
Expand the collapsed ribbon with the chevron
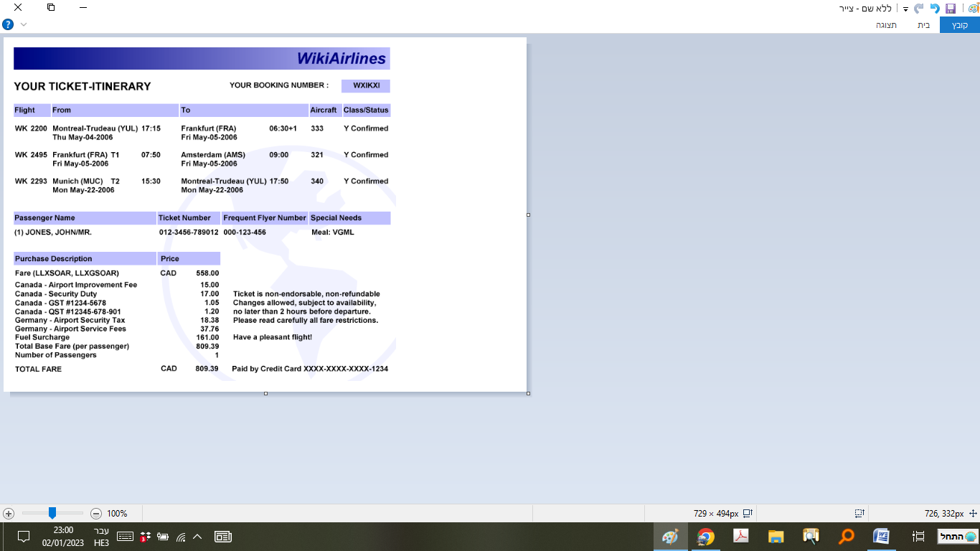pos(24,24)
